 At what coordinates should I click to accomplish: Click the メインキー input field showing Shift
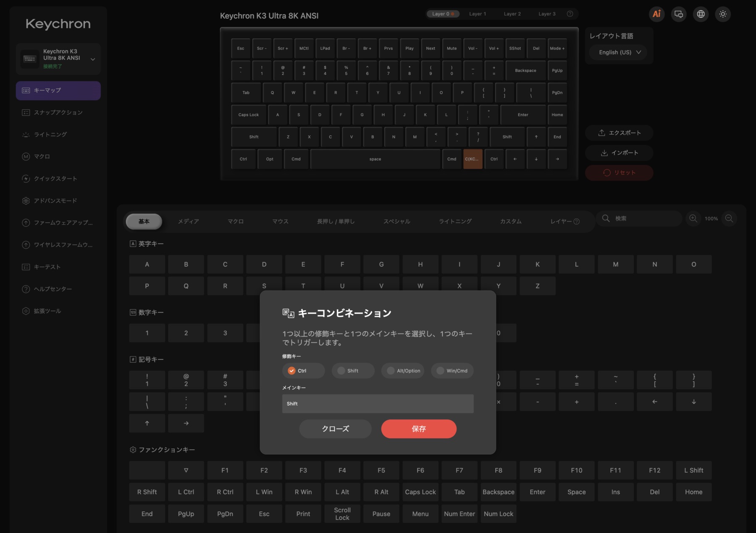coord(378,404)
